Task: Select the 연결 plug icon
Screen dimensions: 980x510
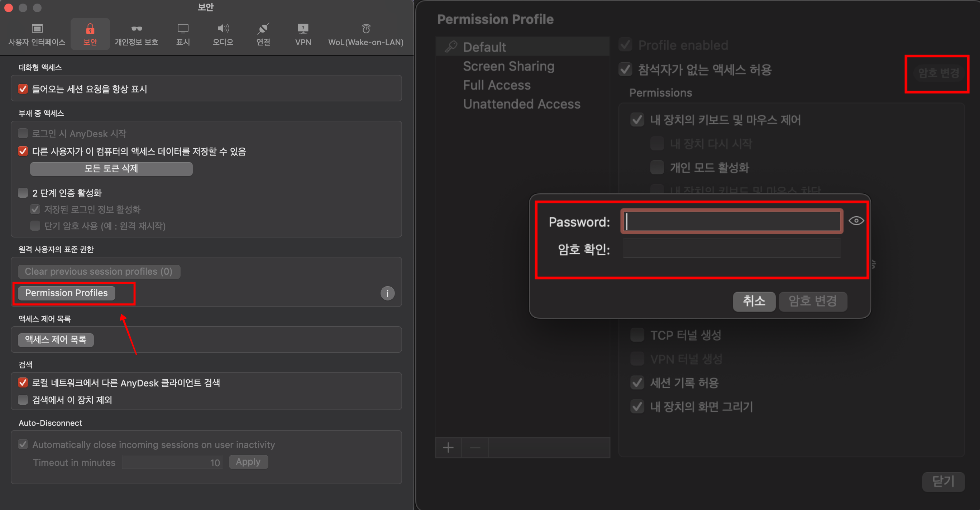Action: (263, 29)
